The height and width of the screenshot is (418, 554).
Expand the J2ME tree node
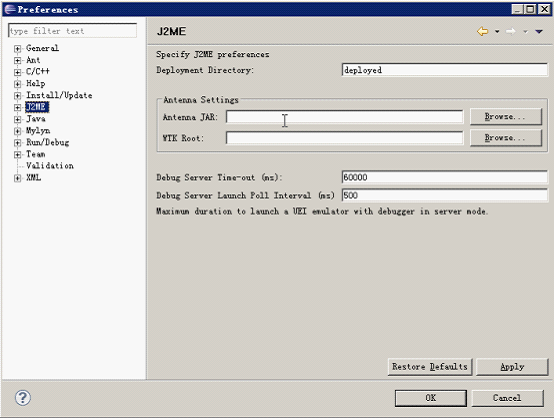[17, 107]
